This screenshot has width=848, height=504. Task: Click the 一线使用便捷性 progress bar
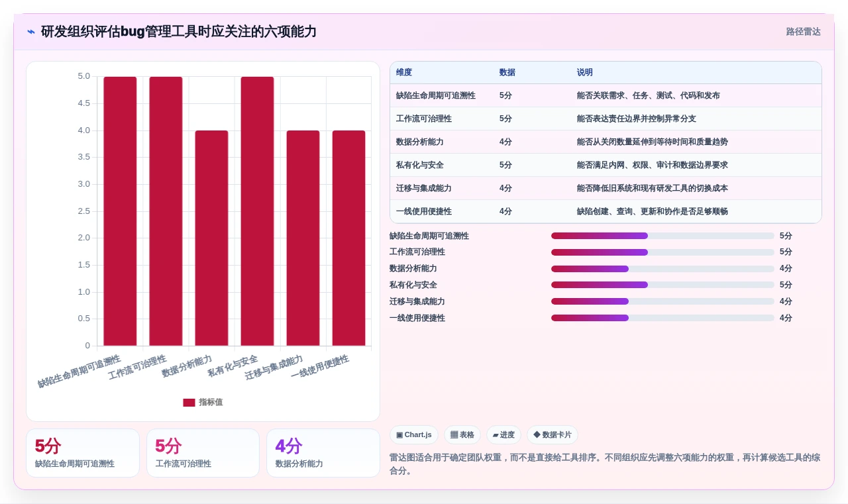click(662, 318)
